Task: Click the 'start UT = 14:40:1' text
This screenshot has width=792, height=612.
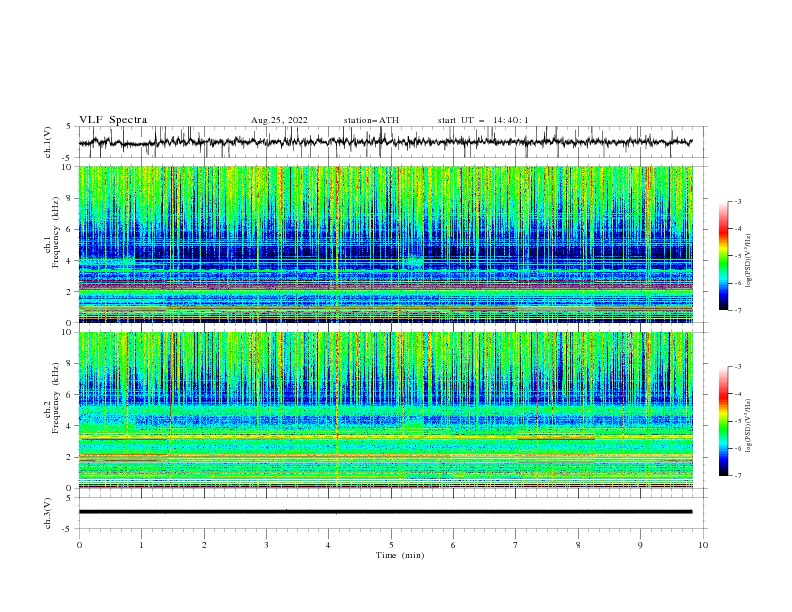Action: pyautogui.click(x=483, y=120)
